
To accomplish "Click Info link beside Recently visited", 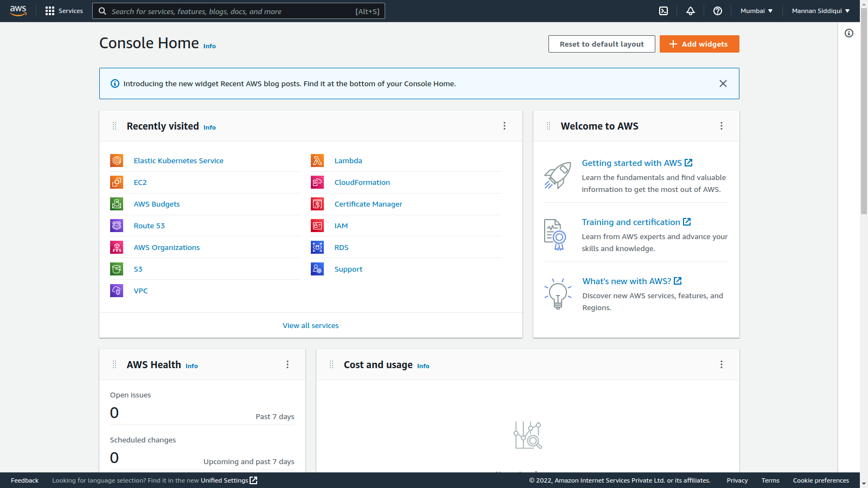I will point(209,127).
